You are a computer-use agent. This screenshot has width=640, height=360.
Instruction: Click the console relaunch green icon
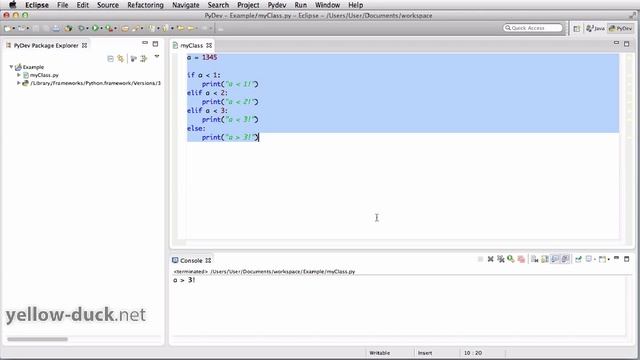pos(510,259)
